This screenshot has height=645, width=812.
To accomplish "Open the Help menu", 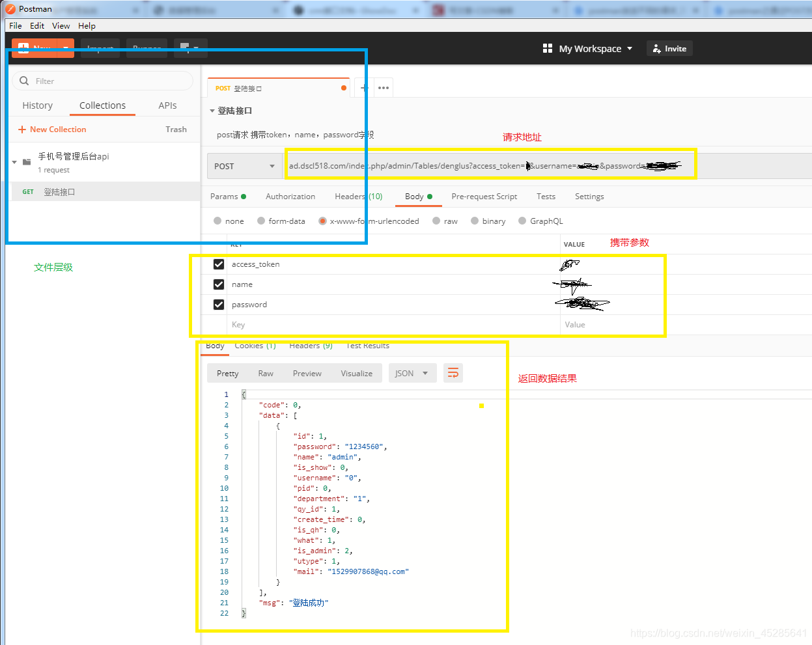I will (87, 25).
